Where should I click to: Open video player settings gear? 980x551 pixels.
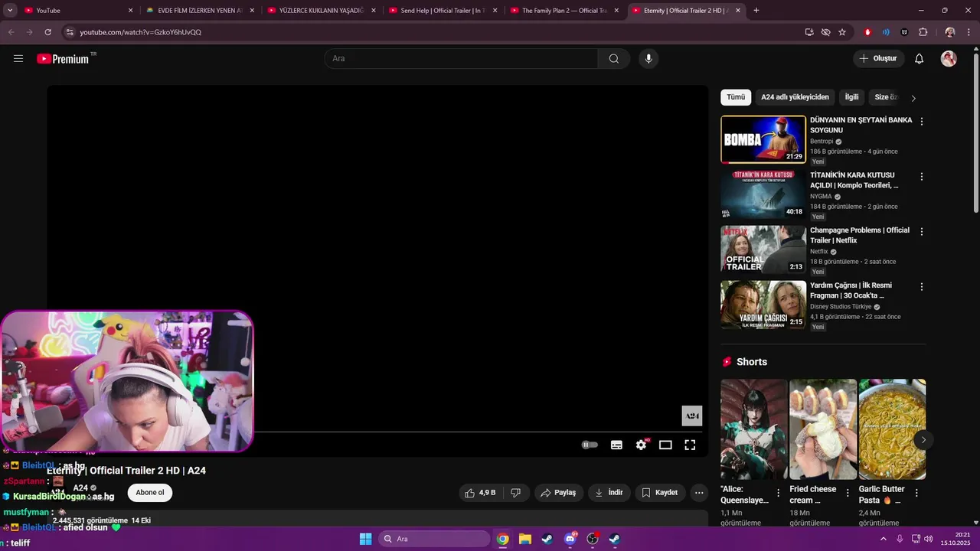(x=641, y=445)
